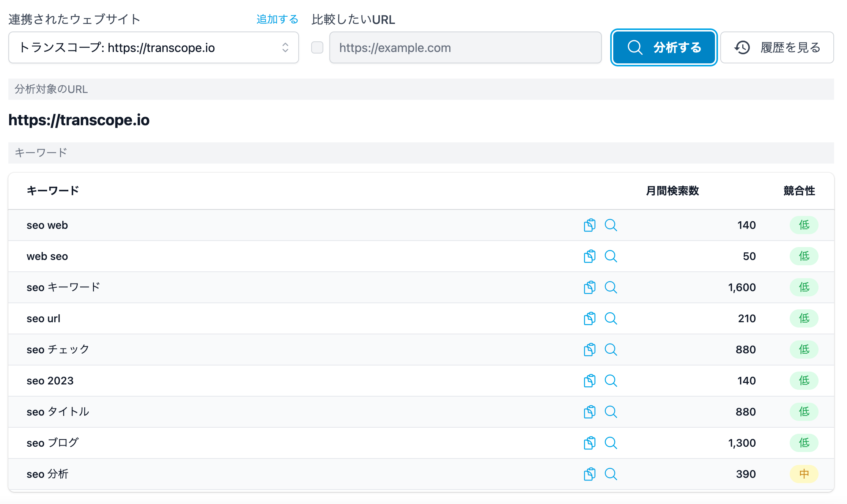Open the linked website dropdown
Viewport: 847px width, 504px height.
pos(153,47)
